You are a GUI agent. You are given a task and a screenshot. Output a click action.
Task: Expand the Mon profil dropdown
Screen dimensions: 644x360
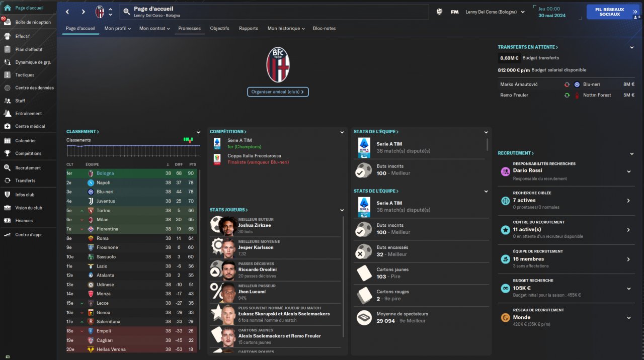[118, 29]
